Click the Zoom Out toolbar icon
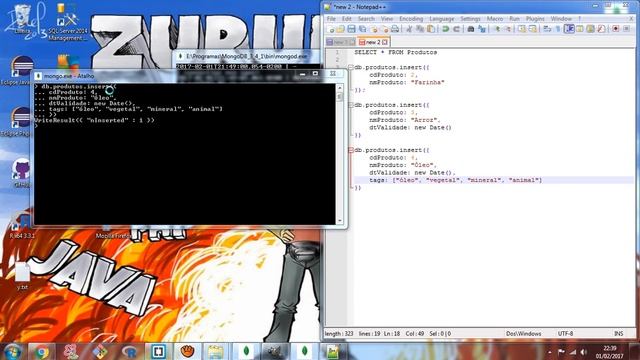640x360 pixels. 508,29
